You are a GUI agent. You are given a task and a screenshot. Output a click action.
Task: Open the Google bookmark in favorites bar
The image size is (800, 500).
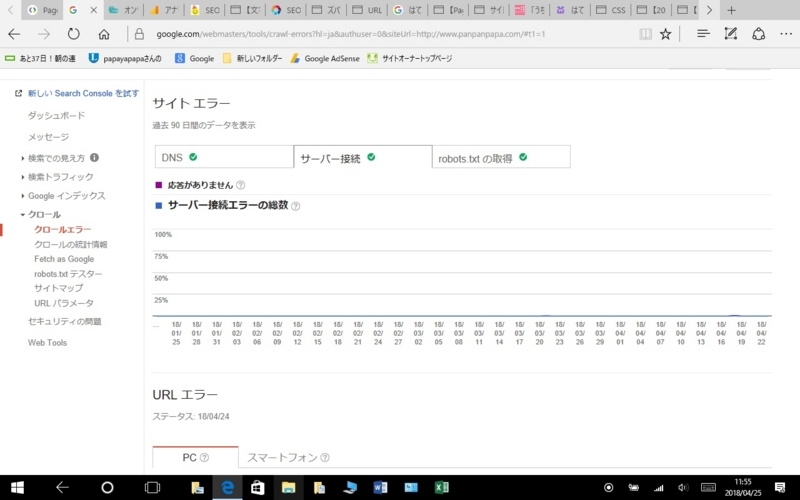click(194, 59)
